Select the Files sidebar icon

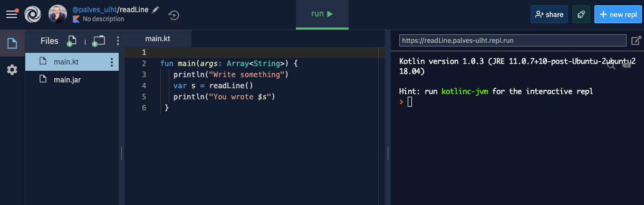[x=12, y=43]
